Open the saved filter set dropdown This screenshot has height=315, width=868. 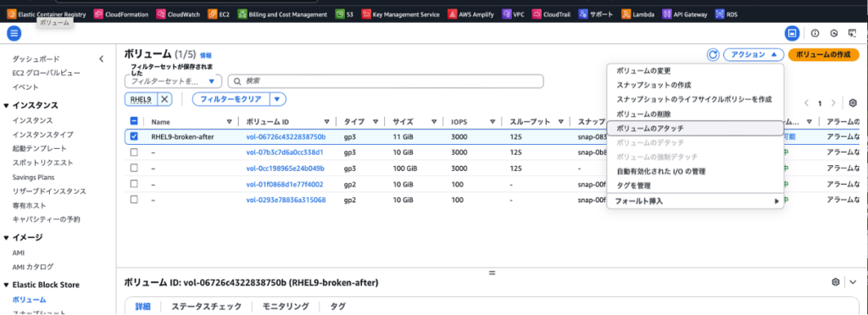click(x=173, y=80)
